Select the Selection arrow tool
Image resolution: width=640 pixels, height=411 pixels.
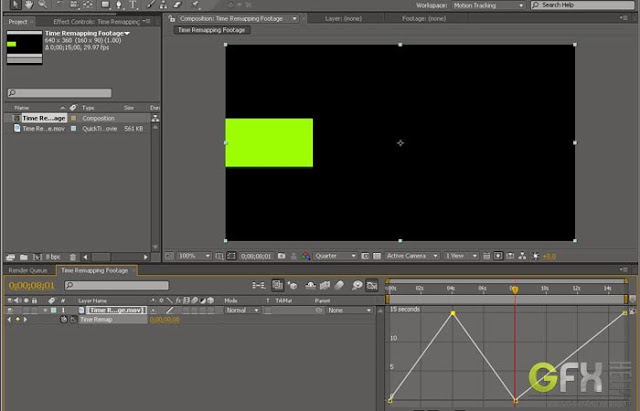coord(15,4)
